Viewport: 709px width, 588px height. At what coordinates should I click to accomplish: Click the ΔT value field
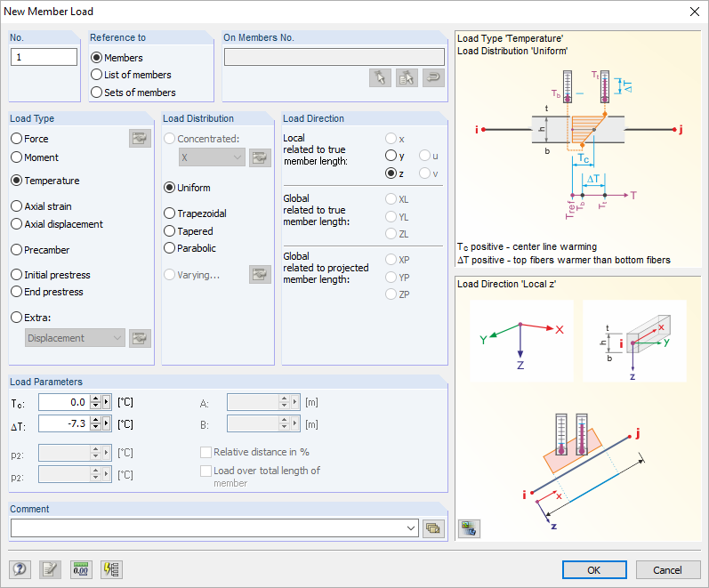64,423
